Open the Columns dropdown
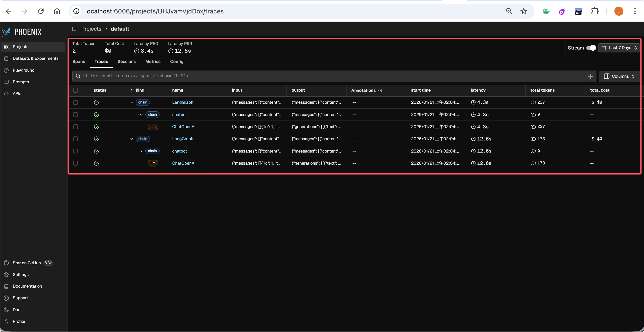 point(619,76)
